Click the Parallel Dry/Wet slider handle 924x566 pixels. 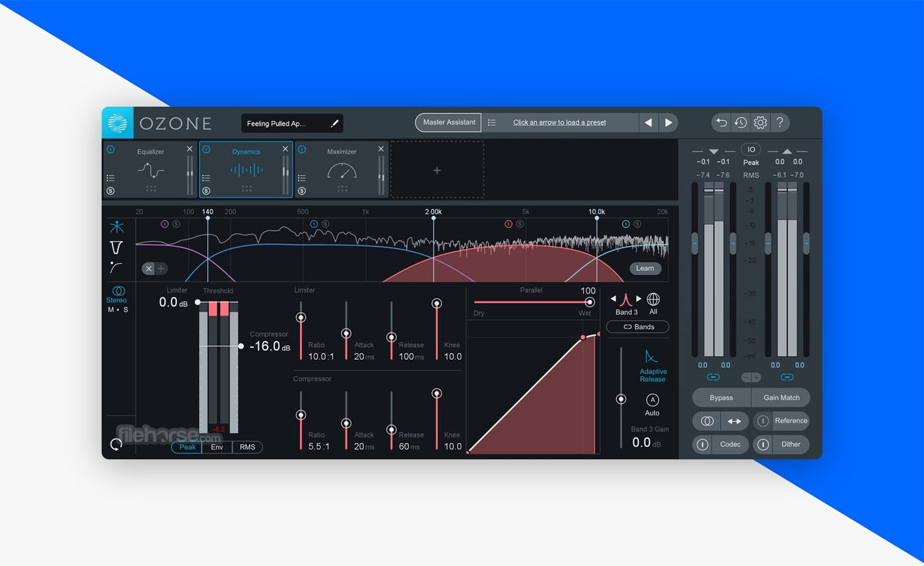click(x=589, y=302)
